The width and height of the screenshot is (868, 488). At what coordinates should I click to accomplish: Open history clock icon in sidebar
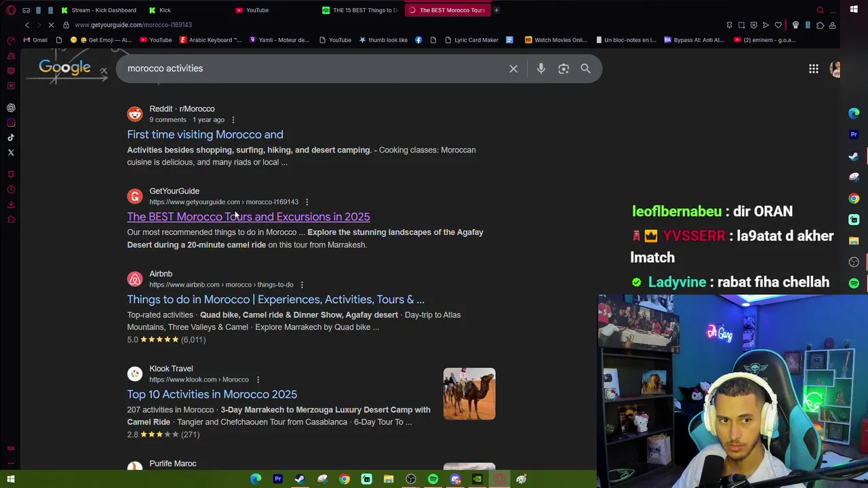pos(11,189)
